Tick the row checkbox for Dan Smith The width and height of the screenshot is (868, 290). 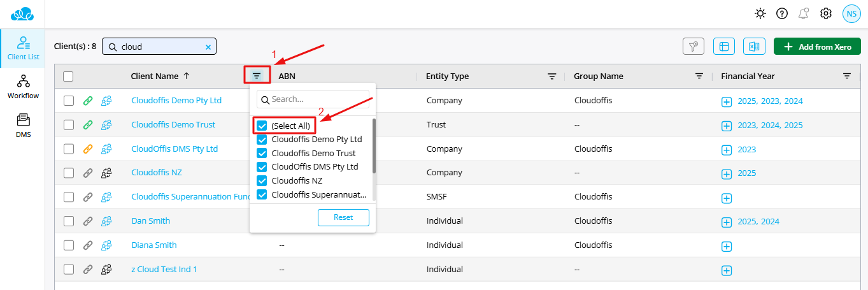[69, 221]
